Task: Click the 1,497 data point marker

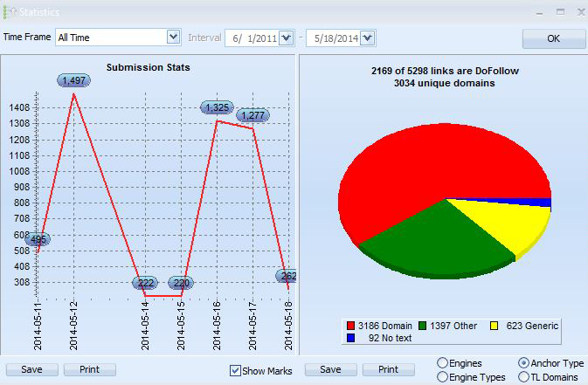Action: click(x=73, y=80)
